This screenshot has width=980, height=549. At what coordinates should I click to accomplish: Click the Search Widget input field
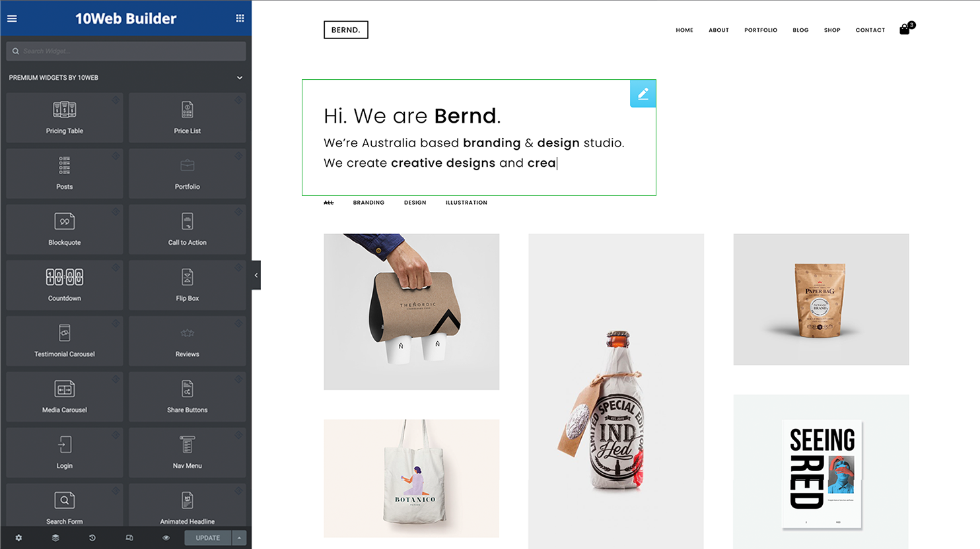(x=125, y=51)
